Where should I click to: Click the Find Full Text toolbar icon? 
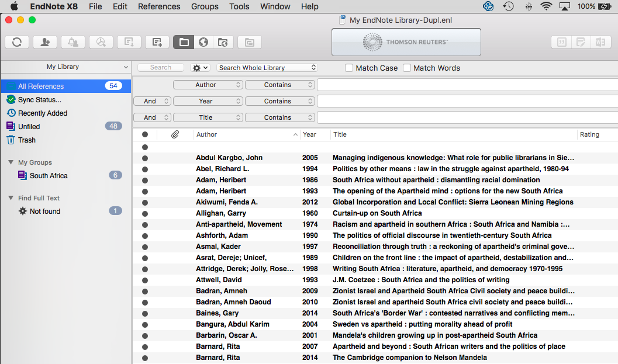point(101,42)
